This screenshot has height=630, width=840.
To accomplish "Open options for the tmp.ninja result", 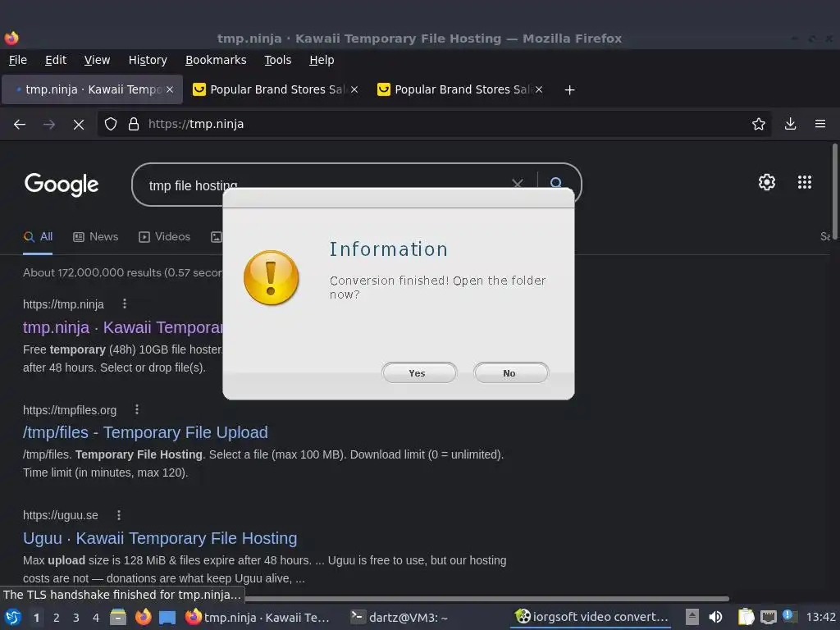I will click(x=125, y=304).
